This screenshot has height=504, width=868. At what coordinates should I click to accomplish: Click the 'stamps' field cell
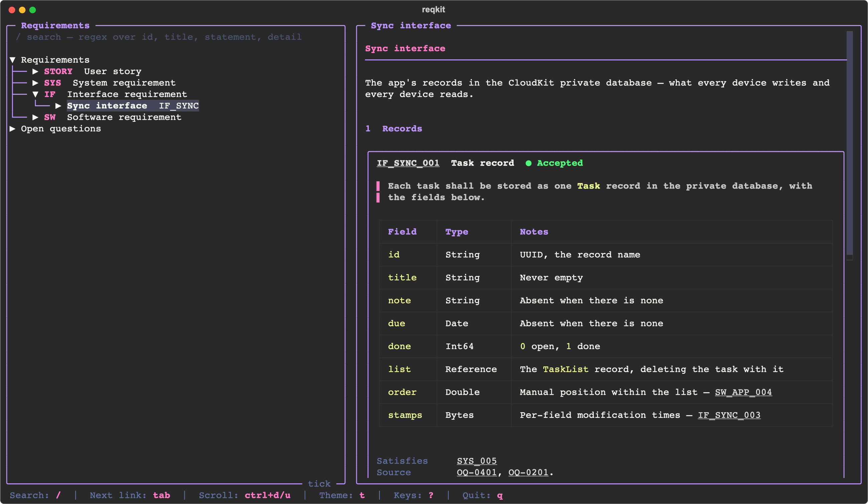[x=408, y=415]
